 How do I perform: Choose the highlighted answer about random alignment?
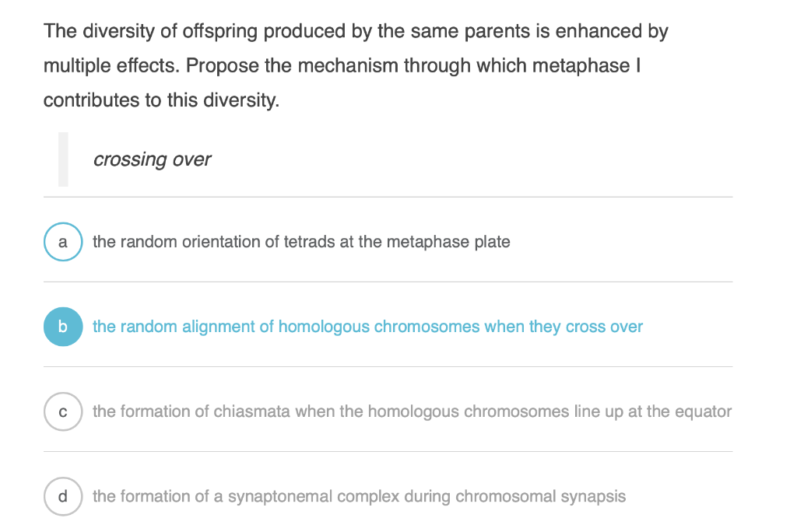[368, 327]
